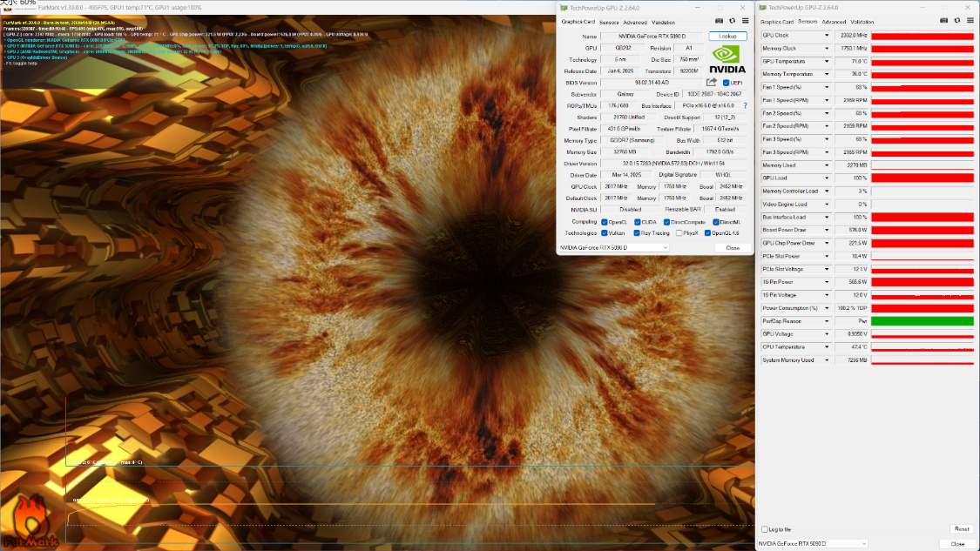980x551 pixels.
Task: Open the GPU Load sensor dropdown
Action: click(827, 178)
